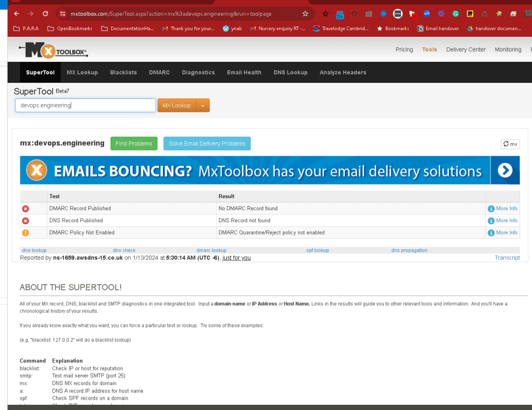Image resolution: width=532 pixels, height=410 pixels.
Task: Open the Tools menu item
Action: [429, 49]
